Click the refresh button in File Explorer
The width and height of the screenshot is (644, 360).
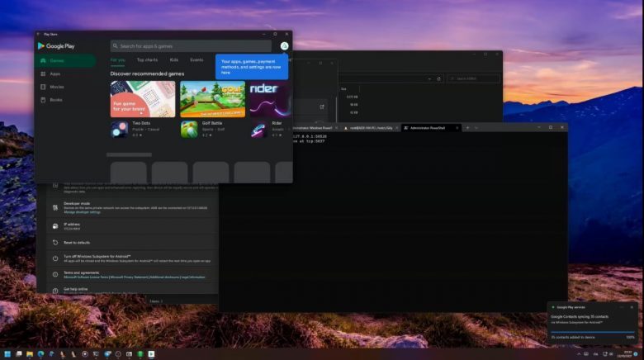[x=438, y=78]
